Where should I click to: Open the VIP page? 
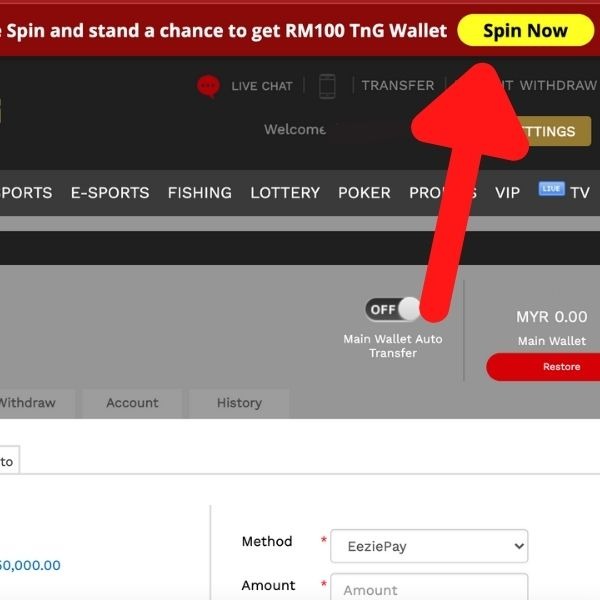point(507,193)
